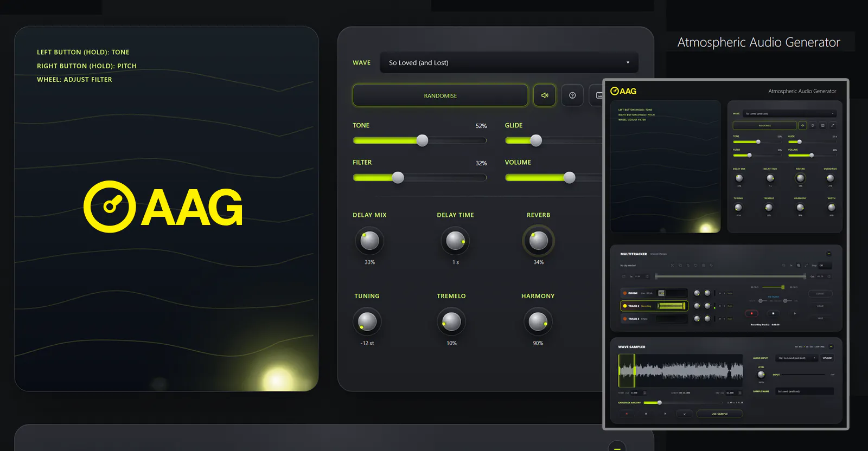The width and height of the screenshot is (868, 451).
Task: Click the scissors cut icon in Multitracker
Action: point(672,266)
